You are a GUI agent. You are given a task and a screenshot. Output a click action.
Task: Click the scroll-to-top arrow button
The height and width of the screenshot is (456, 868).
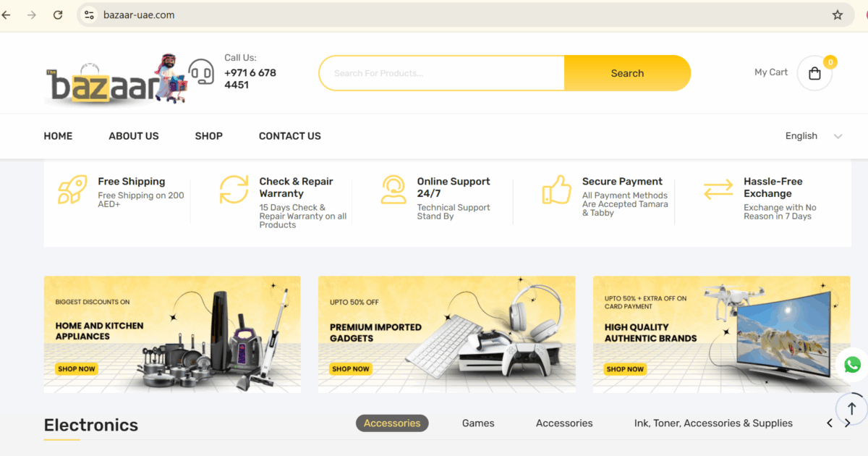coord(851,408)
